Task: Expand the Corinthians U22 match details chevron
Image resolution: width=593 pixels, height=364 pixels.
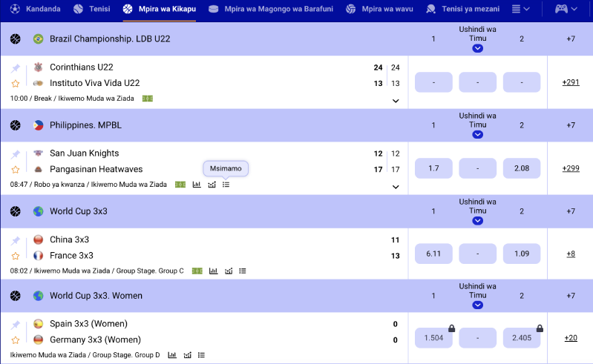Action: click(396, 101)
